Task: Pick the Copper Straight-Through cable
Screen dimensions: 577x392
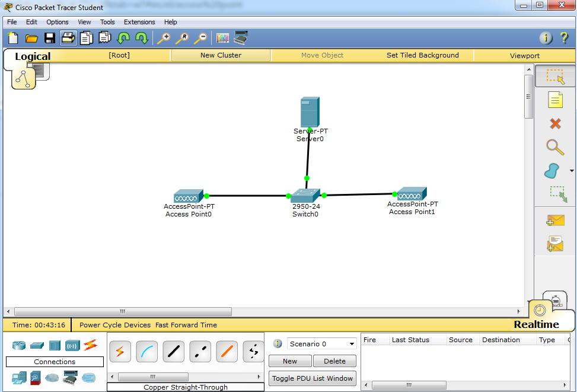Action: pyautogui.click(x=173, y=352)
